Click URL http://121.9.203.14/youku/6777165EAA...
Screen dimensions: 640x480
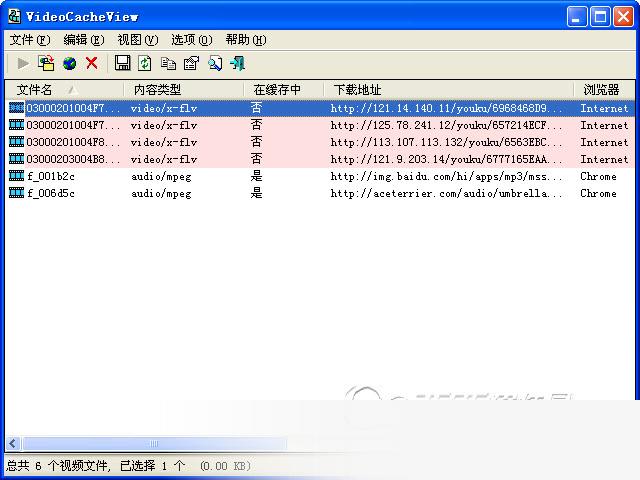tap(446, 159)
